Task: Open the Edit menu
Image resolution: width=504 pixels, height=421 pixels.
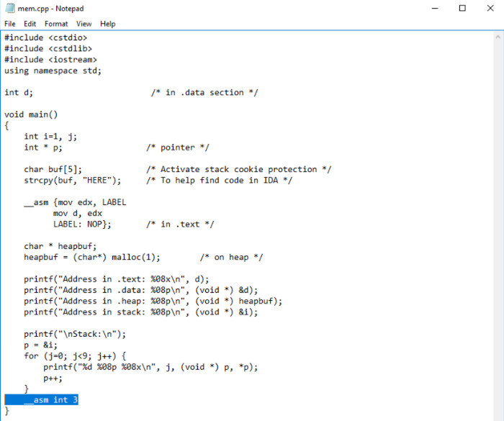Action: tap(30, 24)
